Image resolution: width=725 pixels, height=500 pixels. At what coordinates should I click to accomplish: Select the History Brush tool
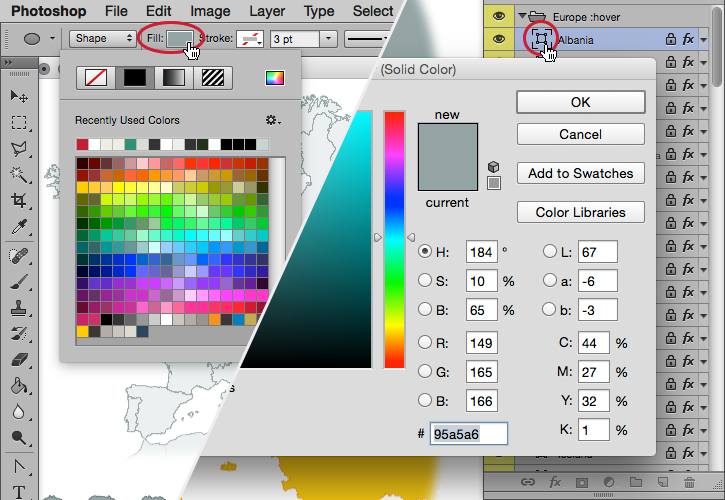click(19, 333)
